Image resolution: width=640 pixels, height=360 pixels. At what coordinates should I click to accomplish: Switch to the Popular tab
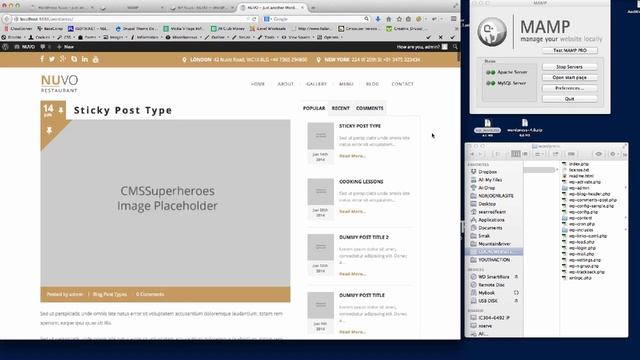[x=314, y=108]
